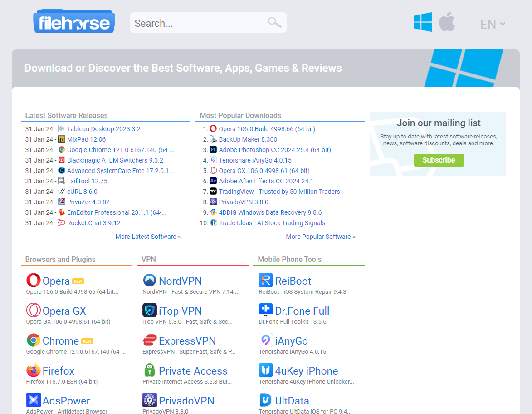This screenshot has height=414, width=532.
Task: Click the search magnifier icon
Action: pos(274,22)
